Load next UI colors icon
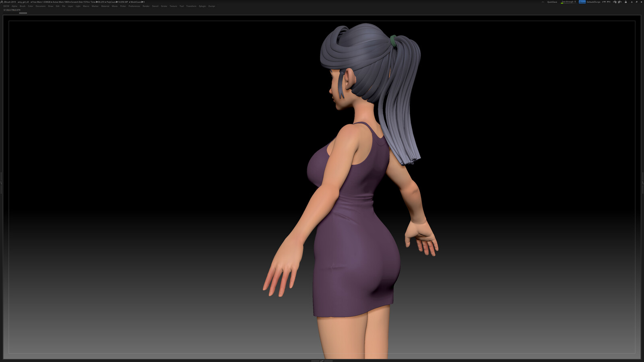 pos(620,2)
